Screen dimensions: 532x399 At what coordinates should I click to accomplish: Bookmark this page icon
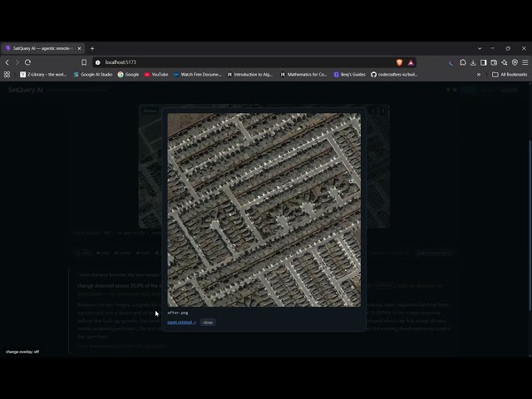(84, 62)
